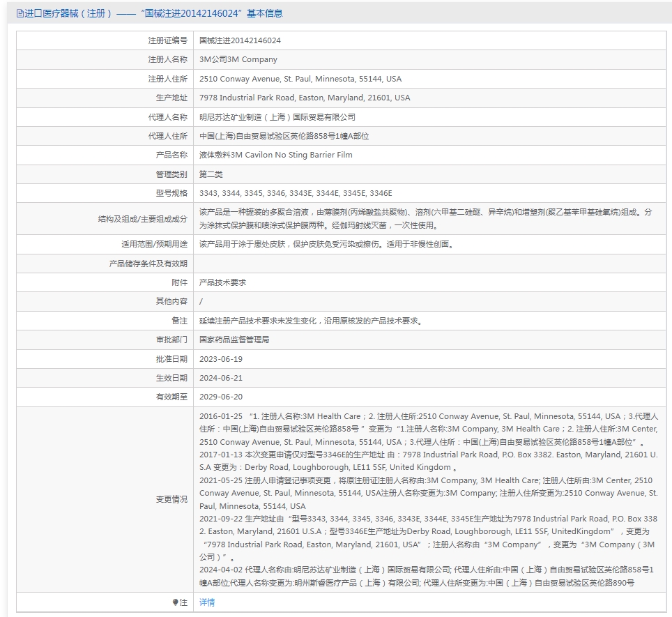Click the 变更情况 row label
Image resolution: width=672 pixels, height=617 pixels.
171,499
